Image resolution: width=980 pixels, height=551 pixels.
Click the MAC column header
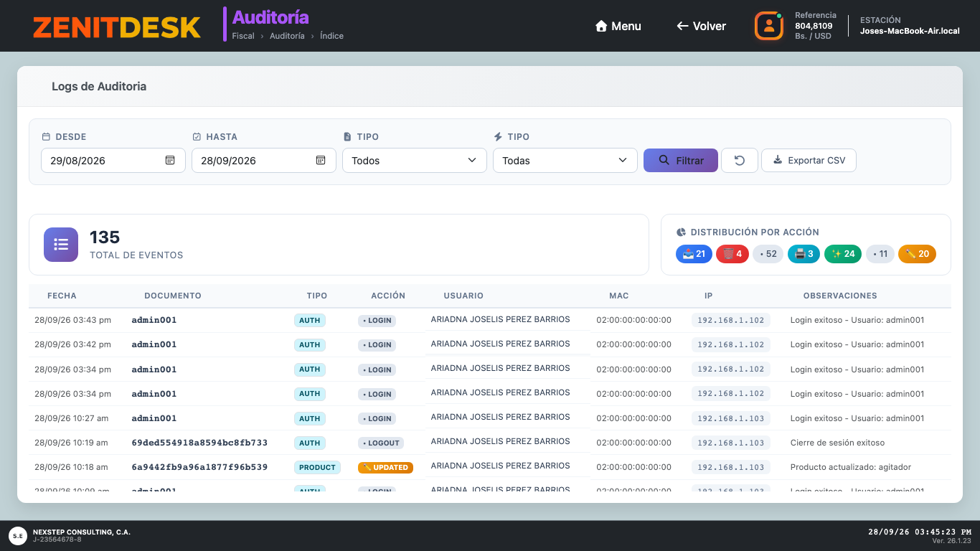(619, 296)
